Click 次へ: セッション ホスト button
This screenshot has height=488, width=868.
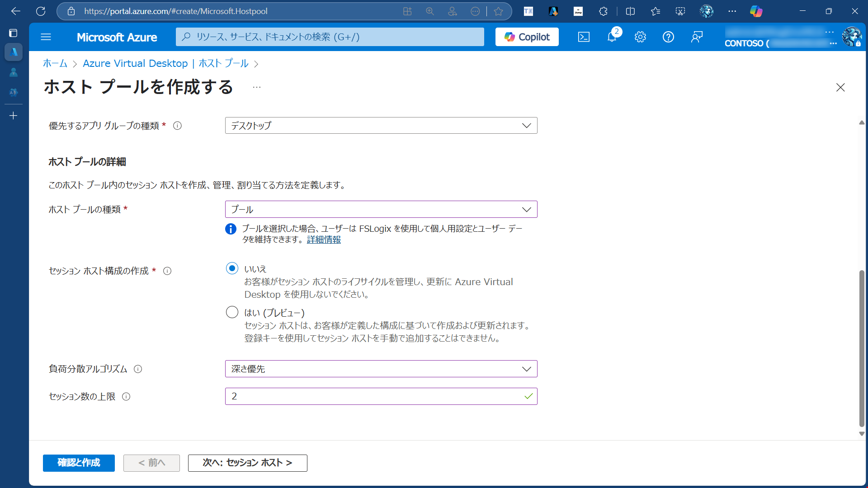click(x=247, y=463)
